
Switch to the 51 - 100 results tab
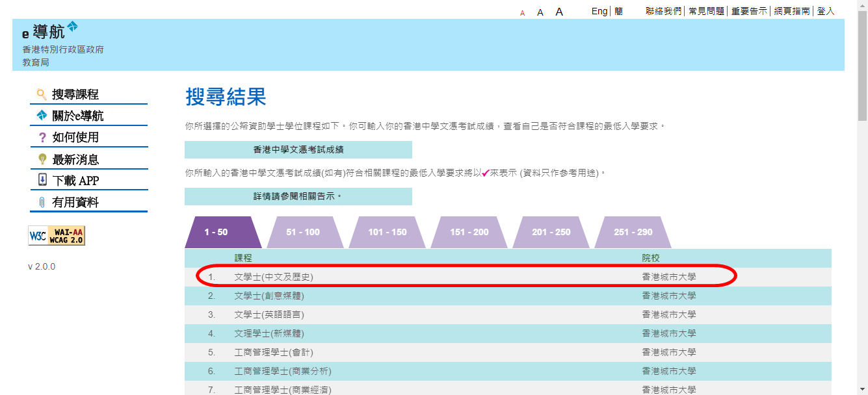pyautogui.click(x=303, y=233)
